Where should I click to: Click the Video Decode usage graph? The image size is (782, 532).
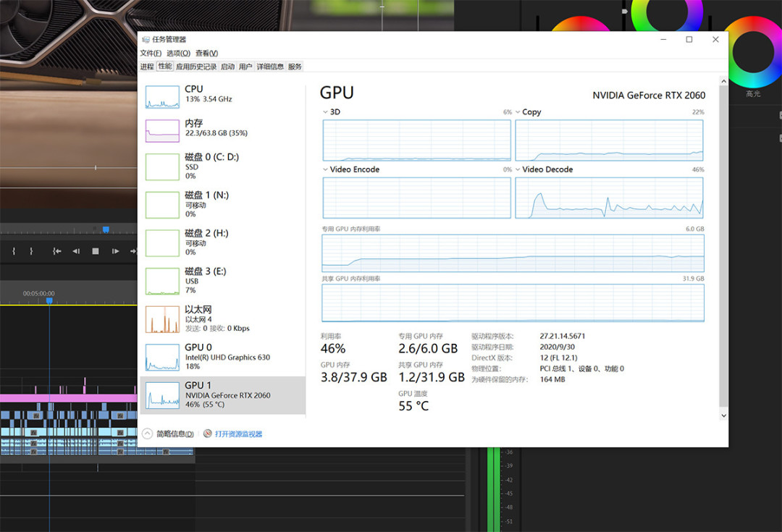pyautogui.click(x=609, y=198)
